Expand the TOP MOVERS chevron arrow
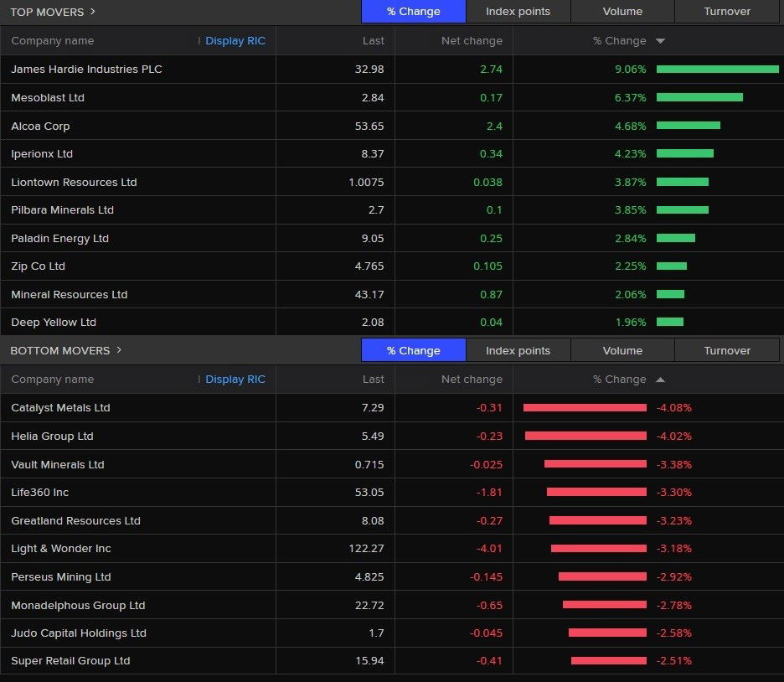This screenshot has height=682, width=784. [92, 12]
